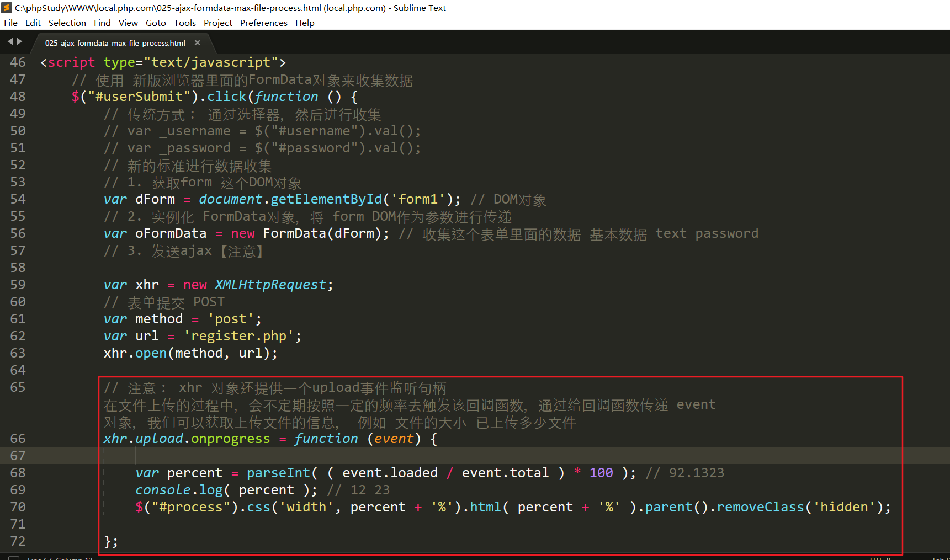950x560 pixels.
Task: Select the 025-ajax-formdata-max-file-process.html tab
Action: click(115, 43)
